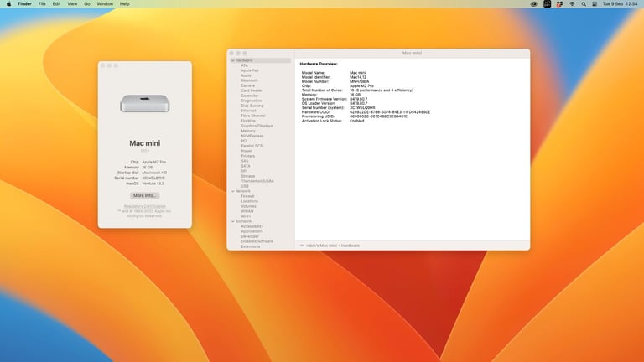Viewport: 644px width, 362px height.
Task: Click the serial number in About window
Action: [x=153, y=178]
